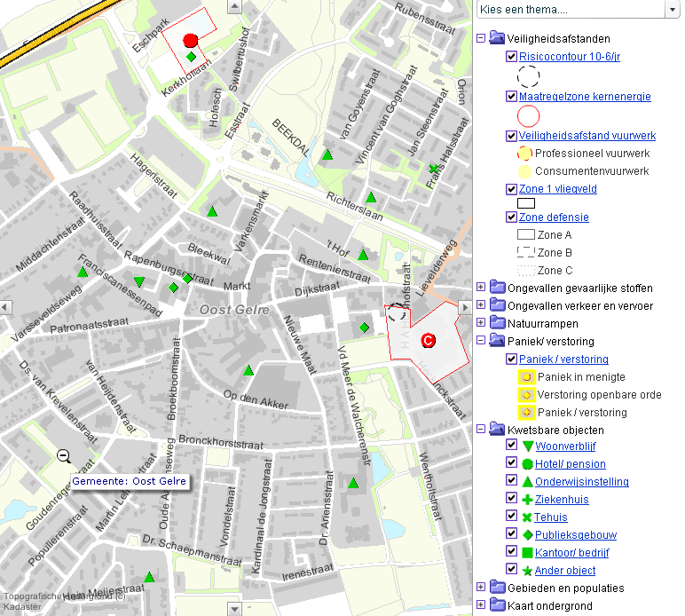Toggle the Onderwijsinstelling checkbox
This screenshot has height=616, width=685.
coord(511,480)
